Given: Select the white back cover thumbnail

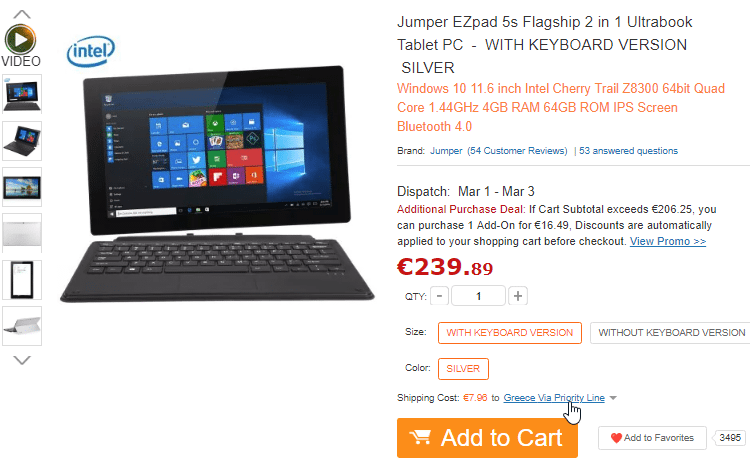Looking at the screenshot, I should [22, 233].
